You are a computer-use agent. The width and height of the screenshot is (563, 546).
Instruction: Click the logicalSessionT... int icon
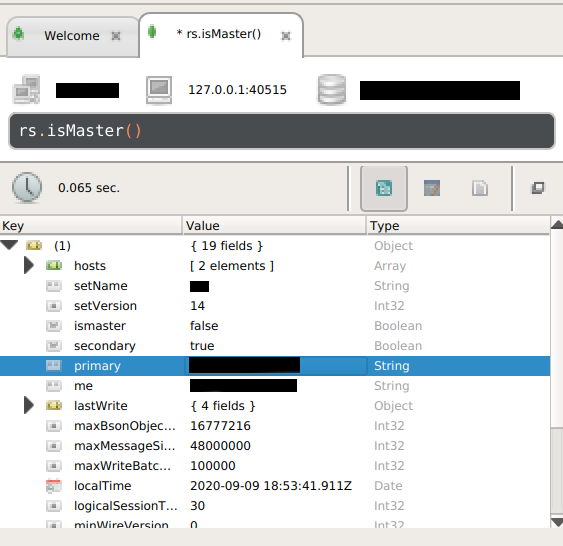point(54,506)
